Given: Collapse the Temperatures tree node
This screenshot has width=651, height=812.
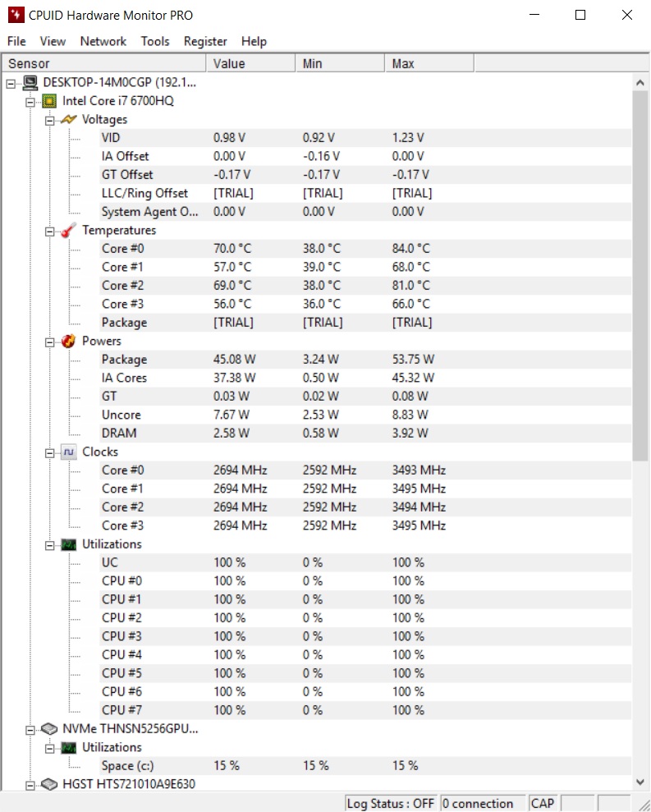Looking at the screenshot, I should tap(50, 232).
